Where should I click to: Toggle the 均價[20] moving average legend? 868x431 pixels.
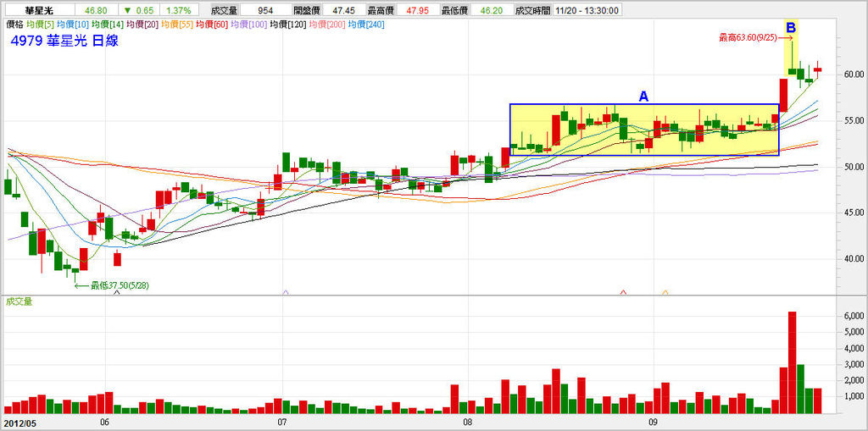pyautogui.click(x=142, y=25)
